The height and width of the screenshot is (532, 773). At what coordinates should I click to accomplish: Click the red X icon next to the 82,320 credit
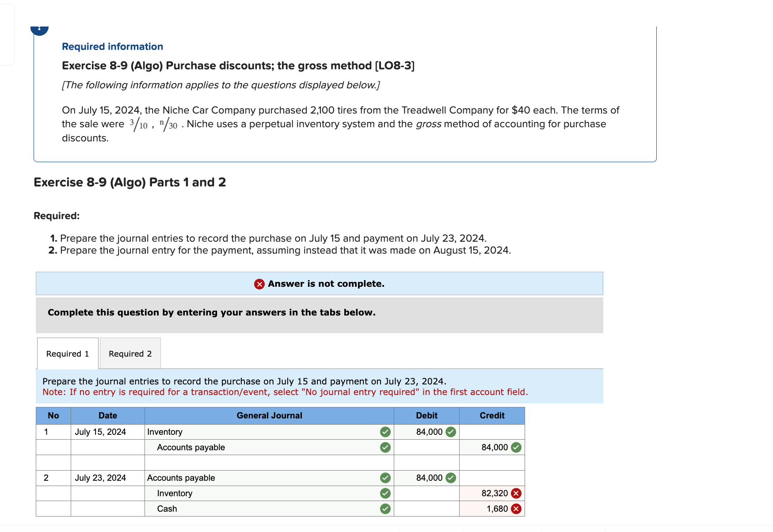tap(516, 493)
